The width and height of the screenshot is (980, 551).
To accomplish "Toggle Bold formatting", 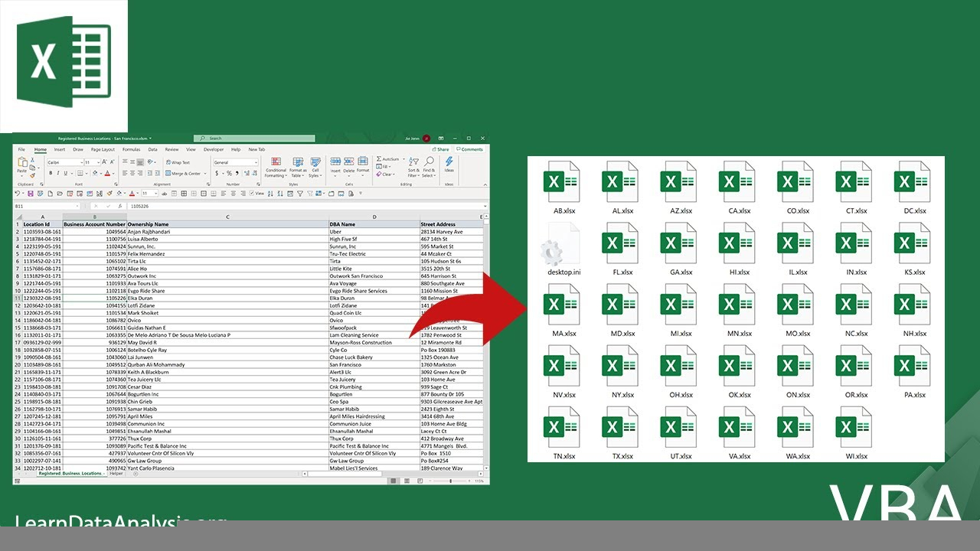I will [x=51, y=173].
